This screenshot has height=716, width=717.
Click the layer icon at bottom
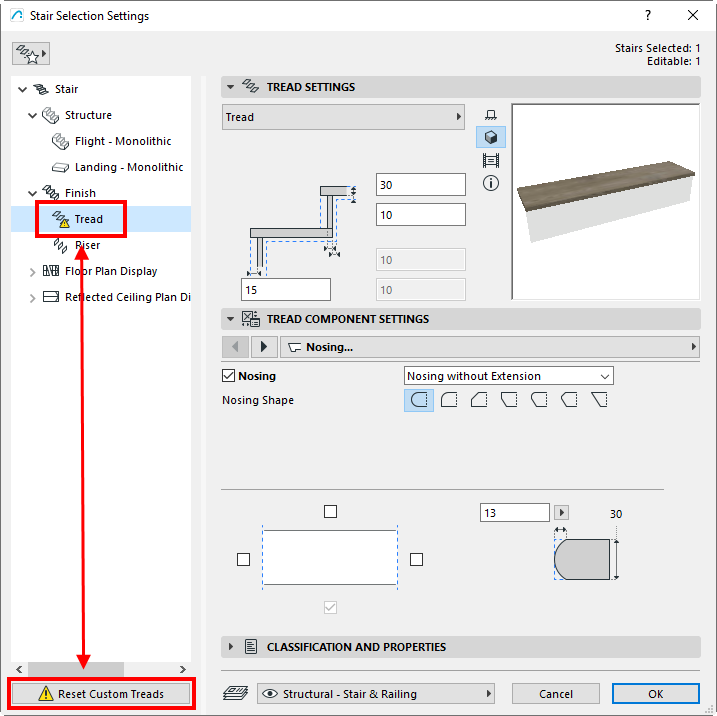(x=235, y=694)
